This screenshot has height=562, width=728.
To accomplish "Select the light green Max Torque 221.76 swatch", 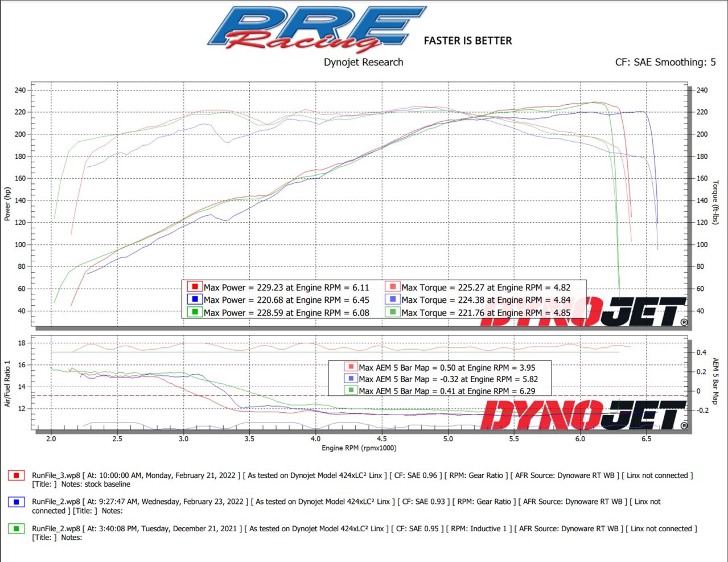I will click(393, 312).
